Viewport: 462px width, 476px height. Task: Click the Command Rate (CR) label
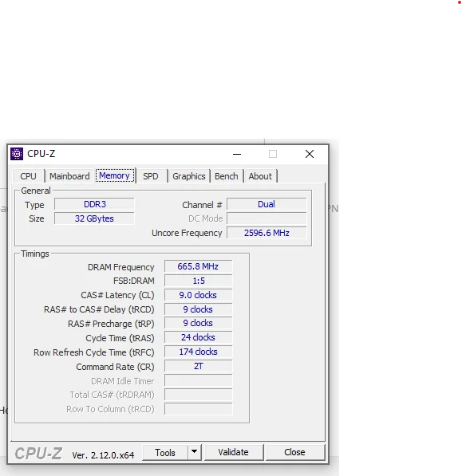pyautogui.click(x=115, y=367)
